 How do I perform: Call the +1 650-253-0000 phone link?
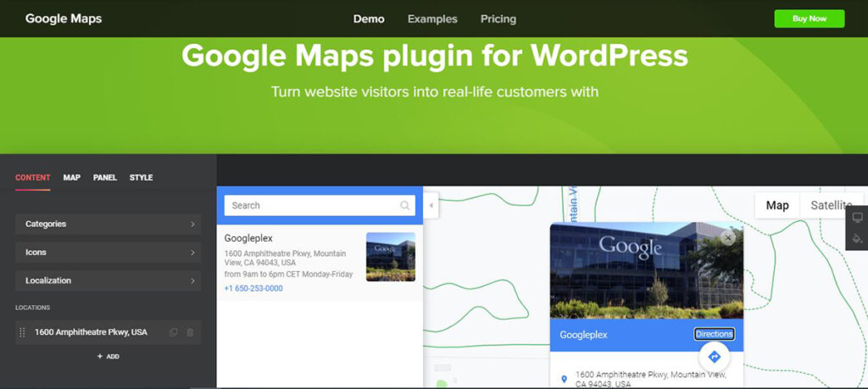click(253, 288)
